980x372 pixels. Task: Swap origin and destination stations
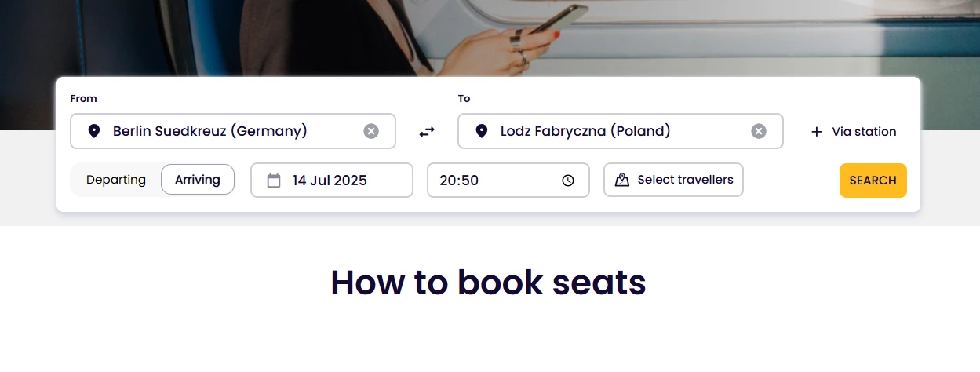click(x=427, y=132)
